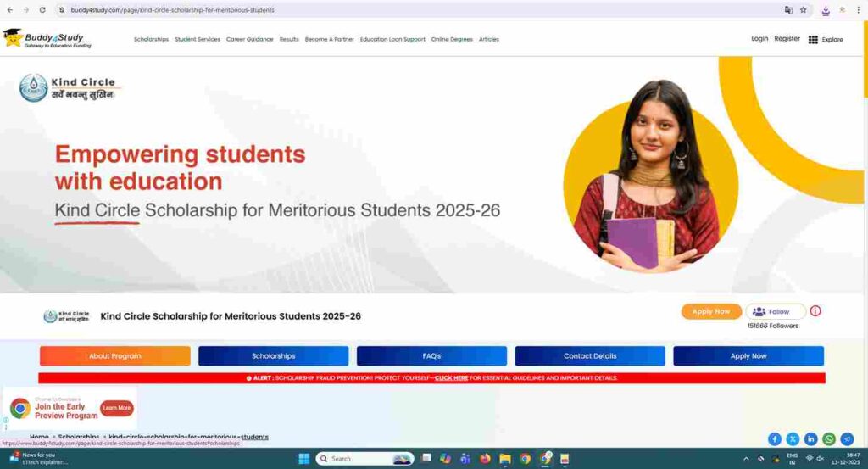The image size is (868, 469).
Task: Click the ENG IN language indicator
Action: pos(793,459)
